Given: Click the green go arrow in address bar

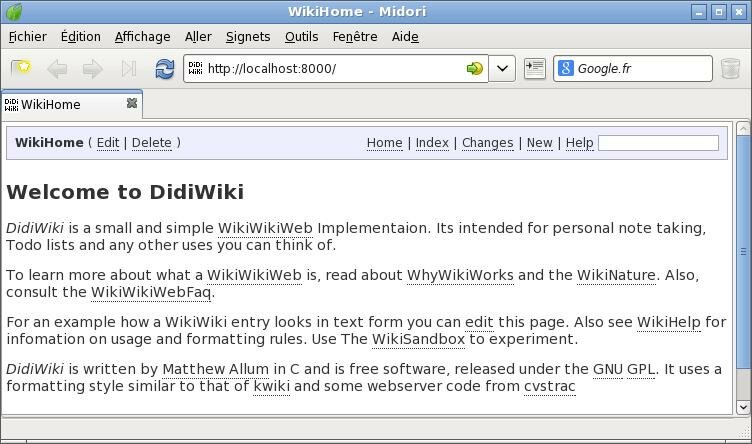Looking at the screenshot, I should (x=474, y=69).
